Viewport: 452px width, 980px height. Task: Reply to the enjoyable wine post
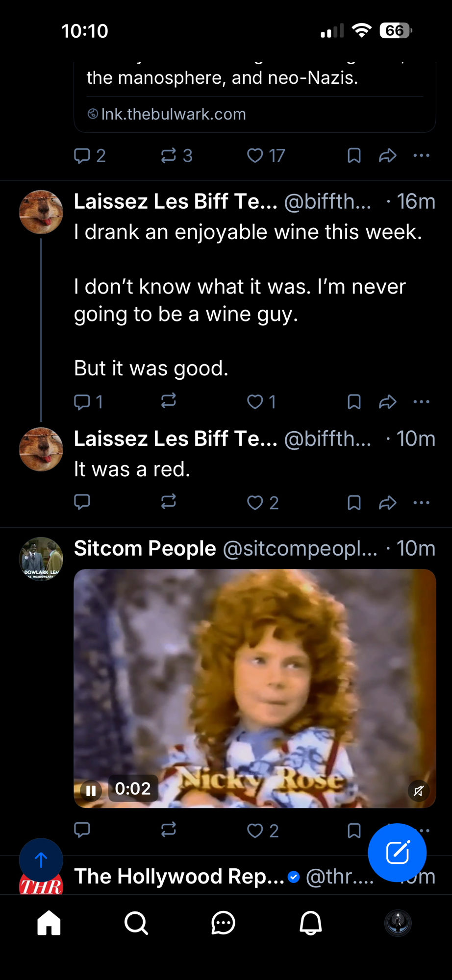82,402
